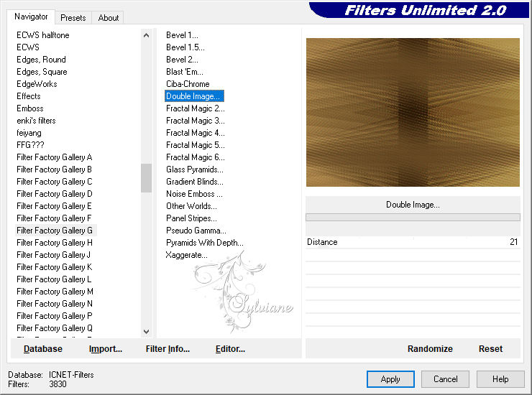The width and height of the screenshot is (532, 395).
Task: Select Filter Factory Gallery B
Action: (x=55, y=169)
